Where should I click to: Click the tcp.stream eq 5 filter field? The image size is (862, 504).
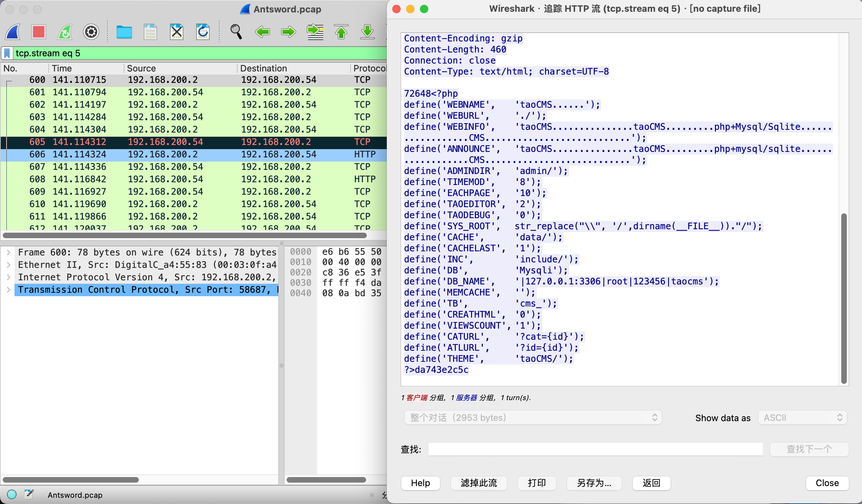pyautogui.click(x=200, y=53)
